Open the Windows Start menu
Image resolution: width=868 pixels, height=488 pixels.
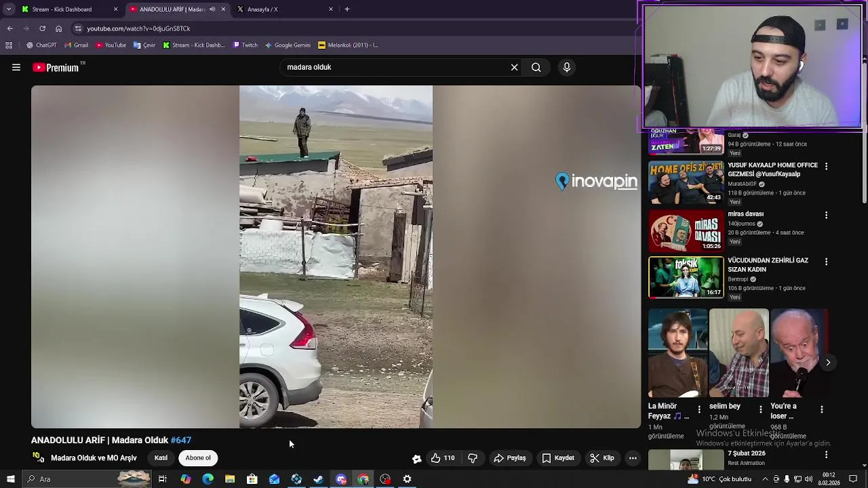coord(10,479)
